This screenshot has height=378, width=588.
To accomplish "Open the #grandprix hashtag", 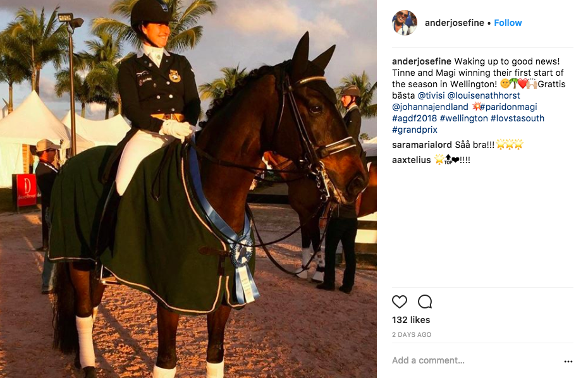I will 415,130.
